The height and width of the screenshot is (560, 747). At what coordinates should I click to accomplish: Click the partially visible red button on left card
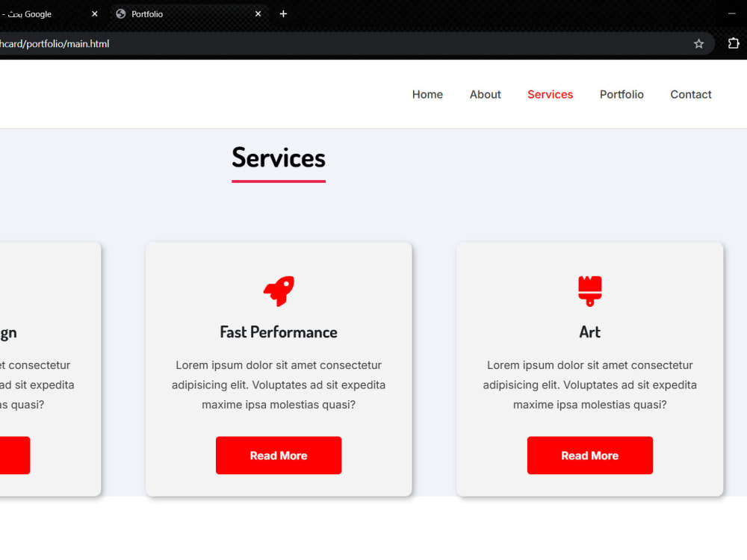(x=15, y=455)
